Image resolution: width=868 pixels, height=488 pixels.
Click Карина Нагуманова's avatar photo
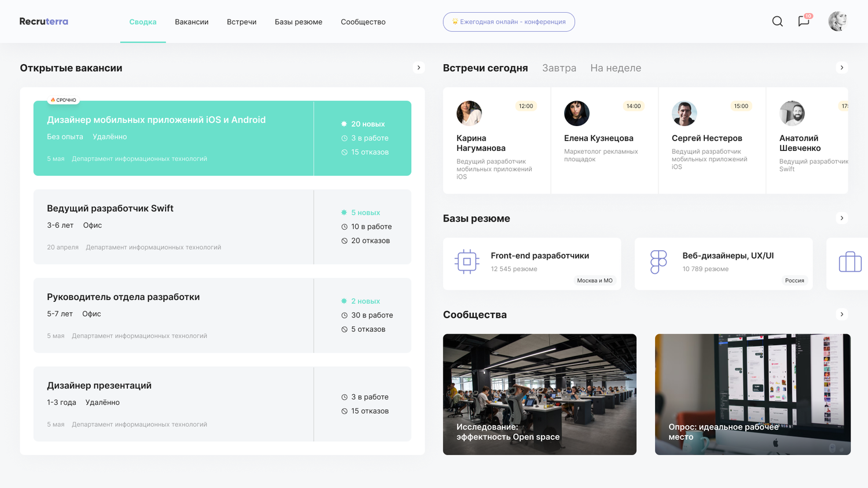[469, 113]
